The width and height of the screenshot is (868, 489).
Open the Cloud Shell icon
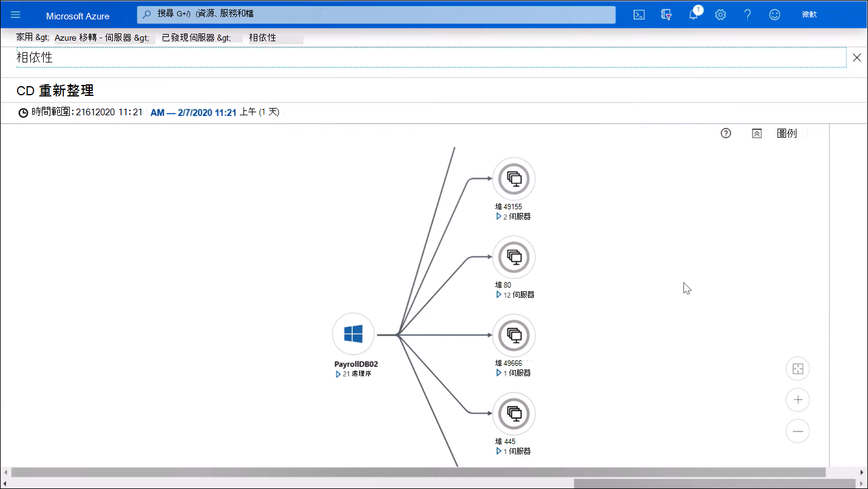639,15
